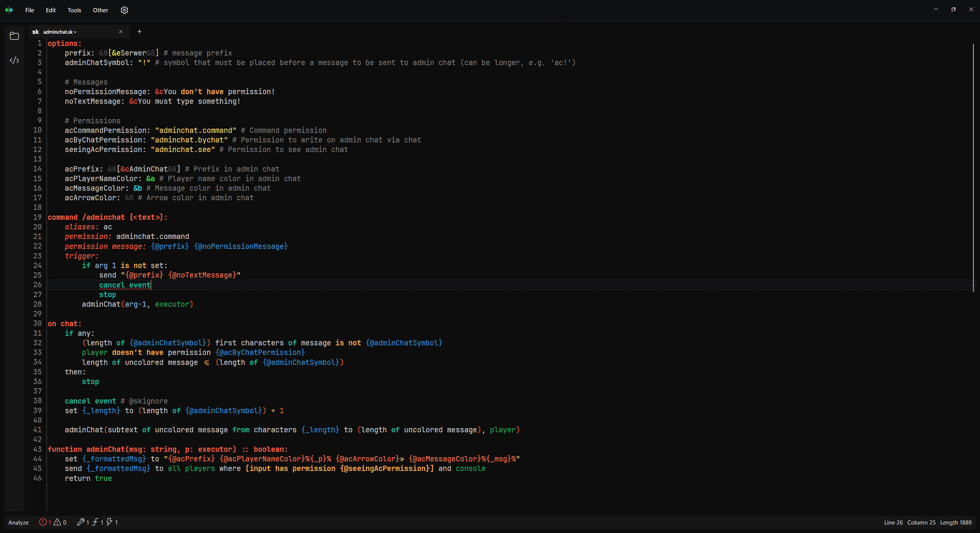Screen dimensions: 980x533
Task: Close the adminchat.sk tab
Action: [121, 32]
